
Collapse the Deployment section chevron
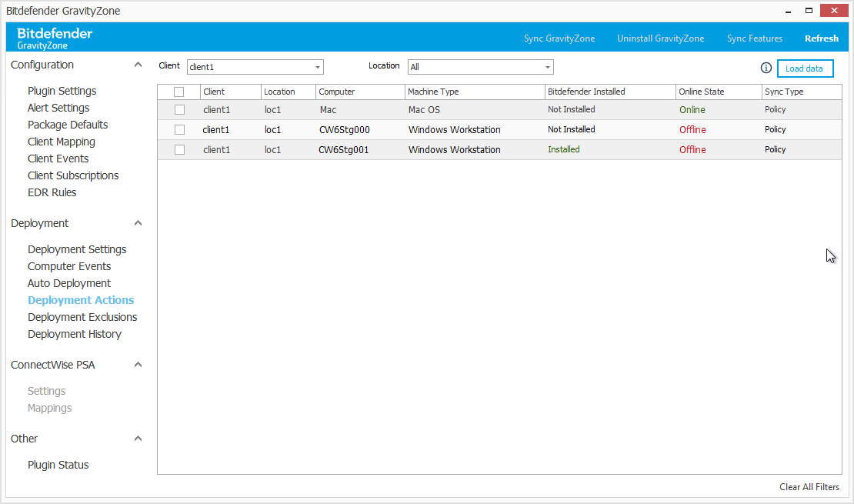(x=138, y=222)
